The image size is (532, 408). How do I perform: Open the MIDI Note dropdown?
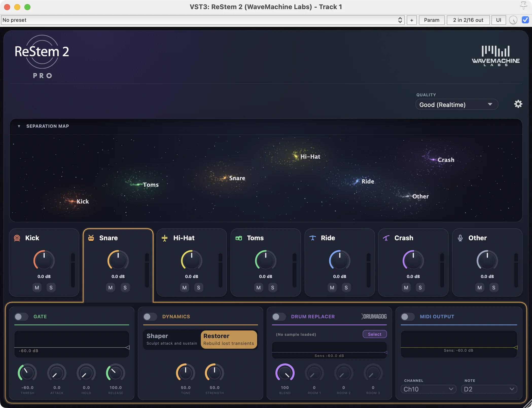[x=489, y=389]
